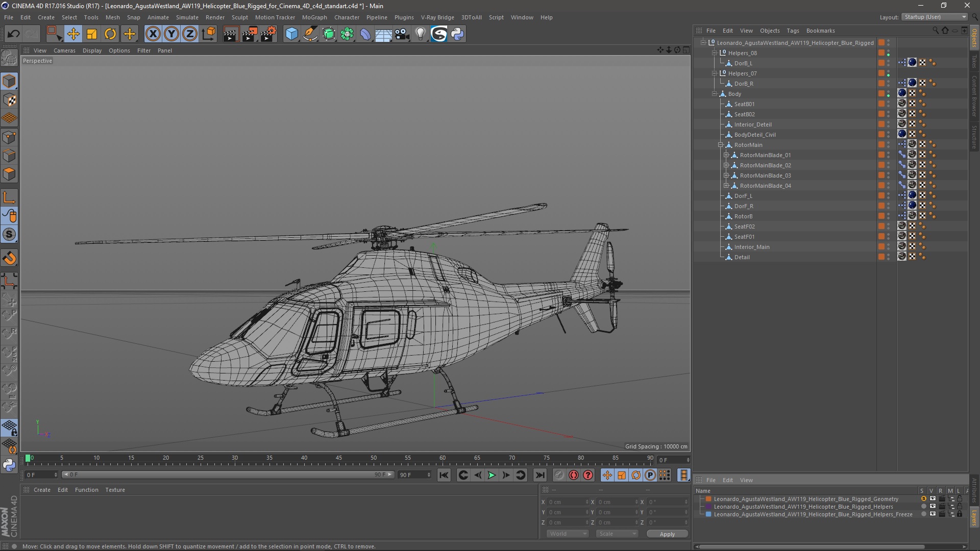Viewport: 980px width, 551px height.
Task: Click the current frame input field
Action: [x=673, y=460]
